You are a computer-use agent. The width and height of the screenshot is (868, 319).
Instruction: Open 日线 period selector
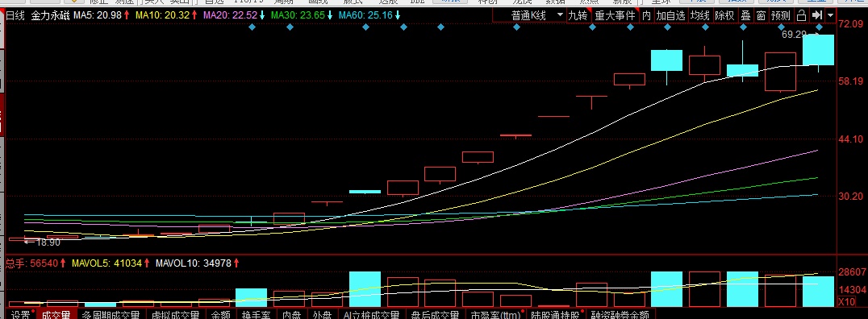click(x=15, y=15)
